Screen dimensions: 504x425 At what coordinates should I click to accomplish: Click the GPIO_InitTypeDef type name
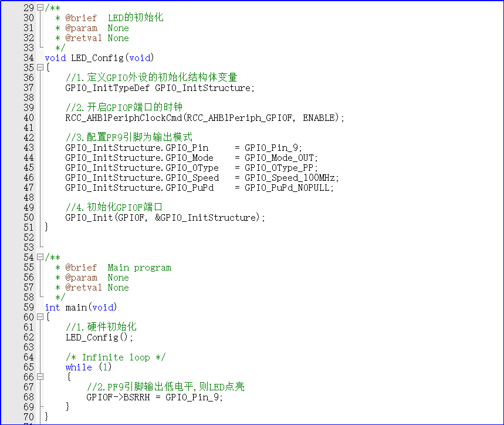pos(107,88)
